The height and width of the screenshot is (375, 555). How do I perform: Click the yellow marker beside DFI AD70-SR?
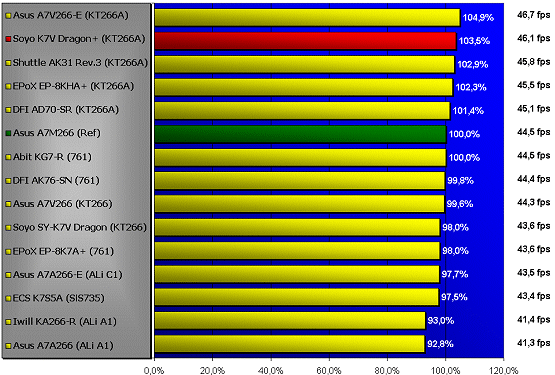8,110
